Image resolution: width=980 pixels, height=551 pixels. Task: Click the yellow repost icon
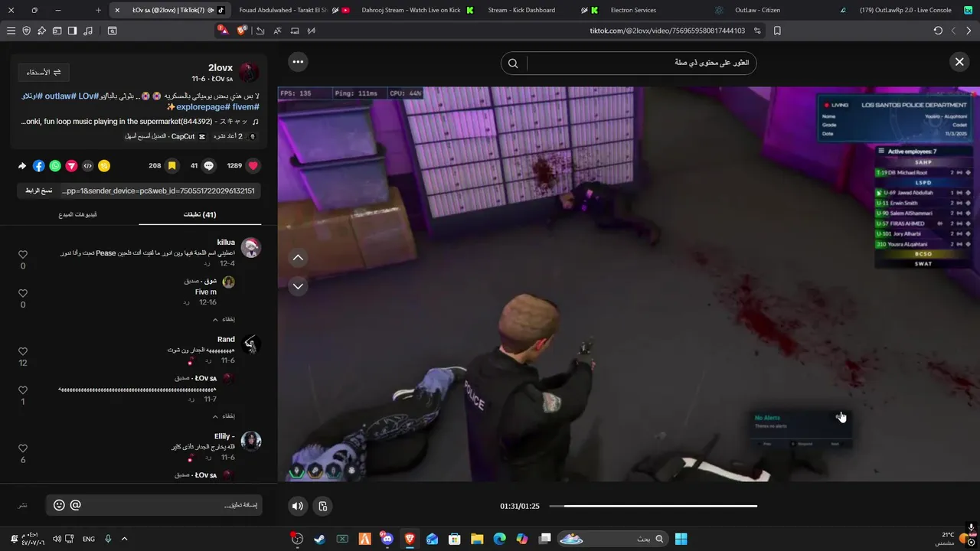[104, 166]
